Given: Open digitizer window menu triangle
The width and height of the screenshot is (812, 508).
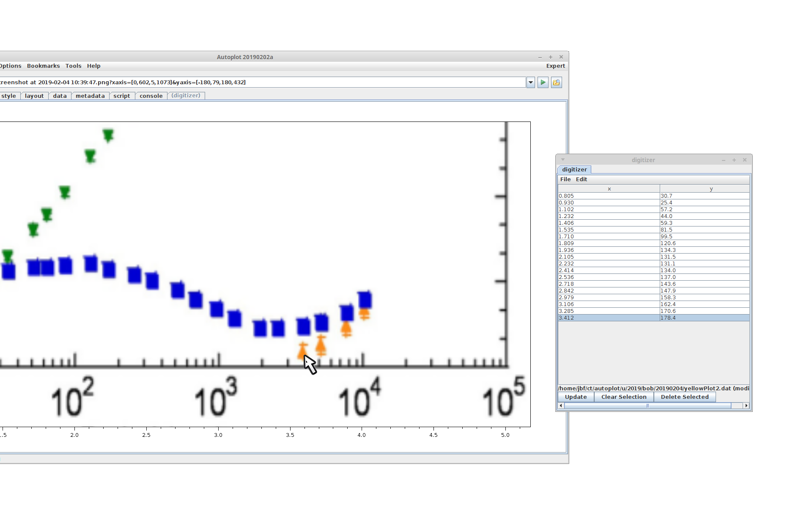Looking at the screenshot, I should 563,160.
